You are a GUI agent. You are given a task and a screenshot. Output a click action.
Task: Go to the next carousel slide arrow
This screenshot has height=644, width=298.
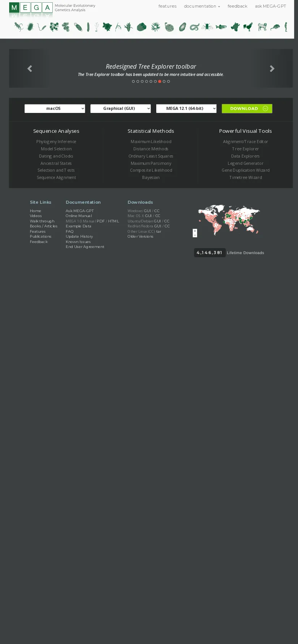(x=272, y=69)
